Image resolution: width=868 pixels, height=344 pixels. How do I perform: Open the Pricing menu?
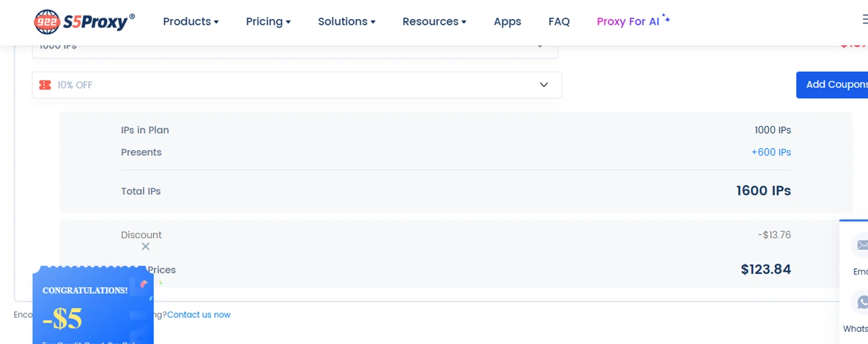(x=269, y=21)
